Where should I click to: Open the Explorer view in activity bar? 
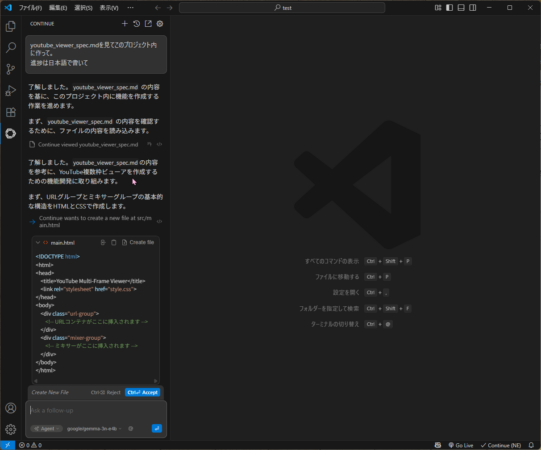pyautogui.click(x=11, y=26)
